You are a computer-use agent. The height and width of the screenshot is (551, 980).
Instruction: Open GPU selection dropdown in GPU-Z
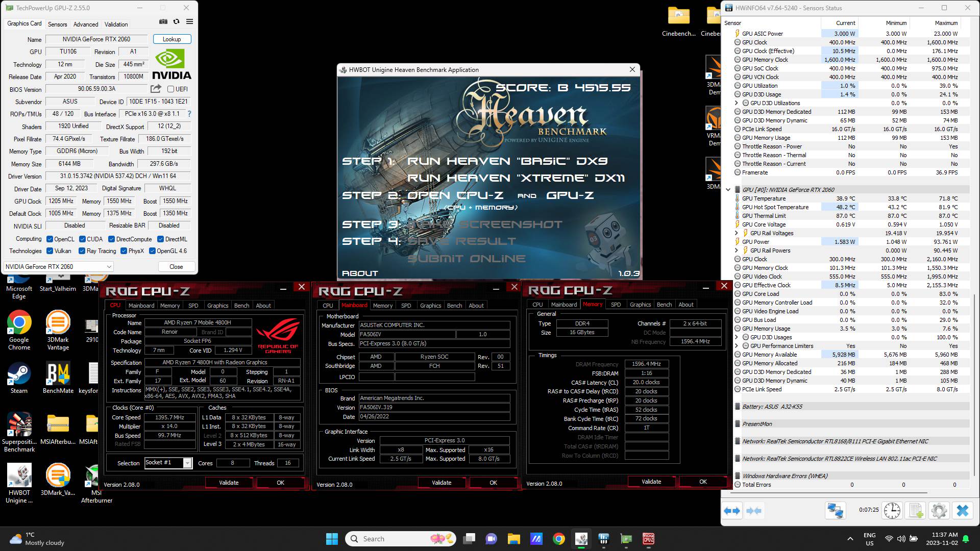(58, 266)
